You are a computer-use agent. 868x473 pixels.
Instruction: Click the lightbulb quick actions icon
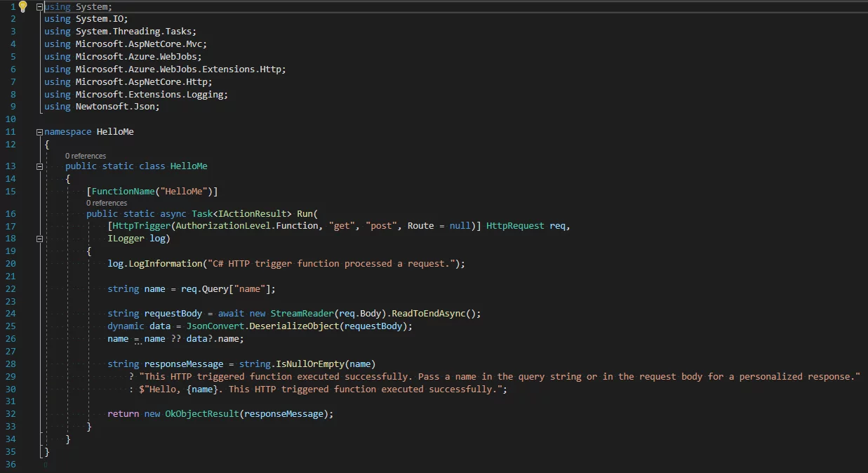pyautogui.click(x=22, y=6)
